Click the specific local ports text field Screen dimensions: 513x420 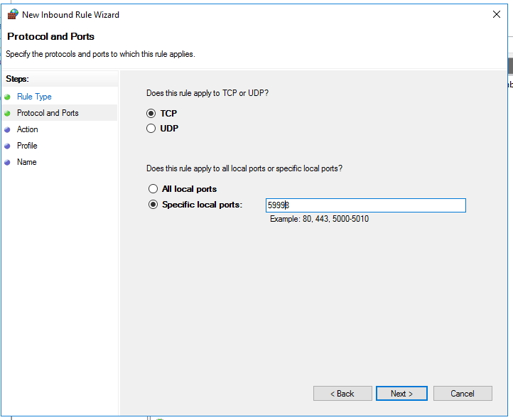[x=365, y=205]
